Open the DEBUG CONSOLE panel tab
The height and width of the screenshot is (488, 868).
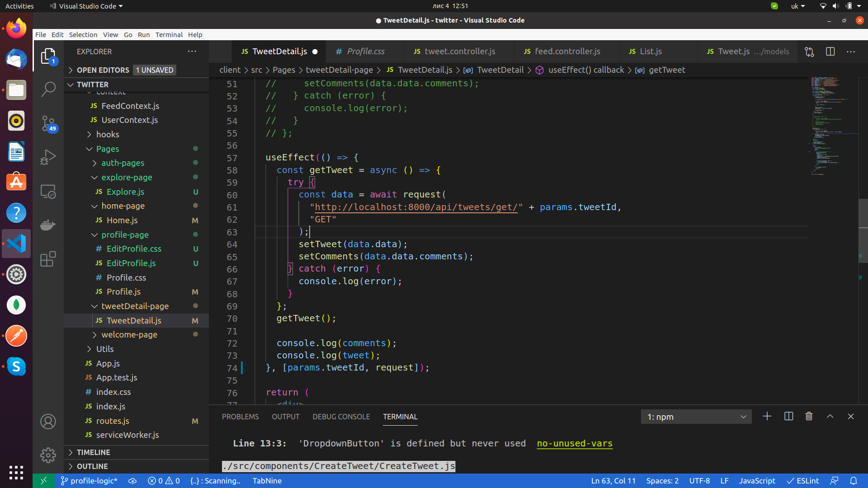tap(341, 417)
